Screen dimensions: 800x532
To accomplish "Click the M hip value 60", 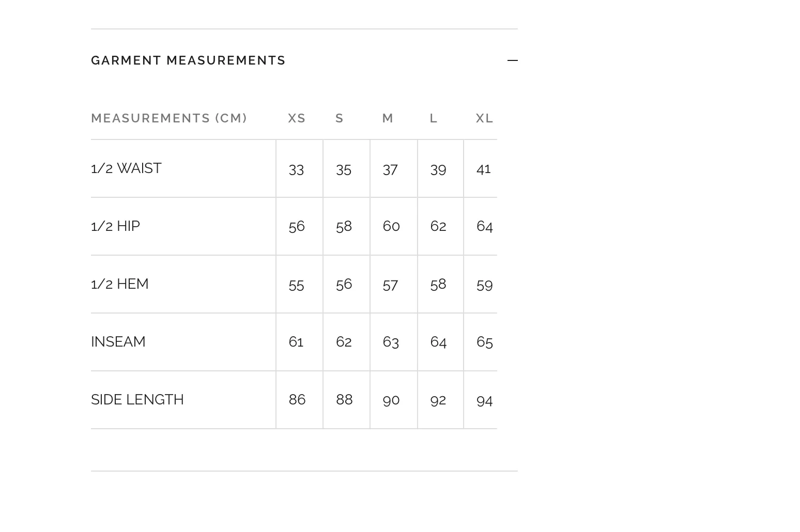I will click(x=391, y=226).
